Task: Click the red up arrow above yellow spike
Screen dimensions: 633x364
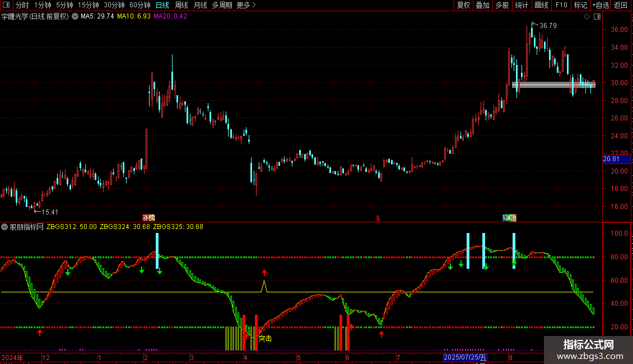Action: pos(264,272)
